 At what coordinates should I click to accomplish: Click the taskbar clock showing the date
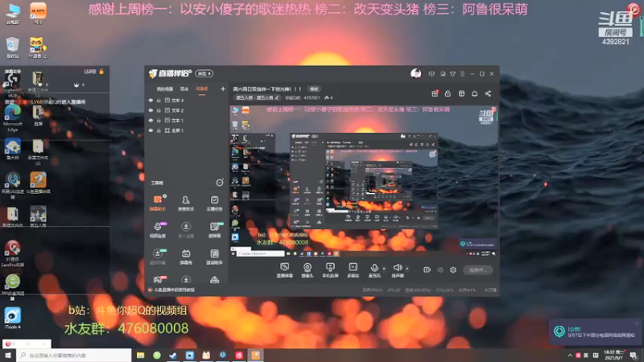(x=615, y=355)
